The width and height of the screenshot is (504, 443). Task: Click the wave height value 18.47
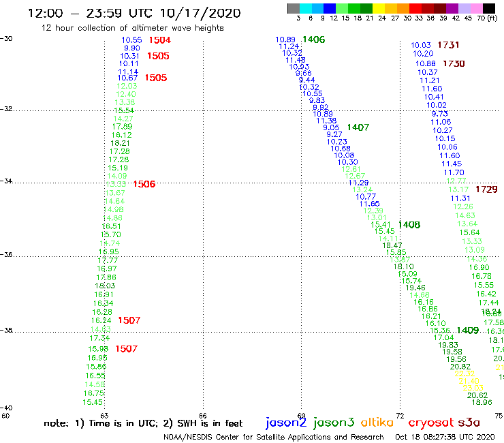click(x=392, y=245)
